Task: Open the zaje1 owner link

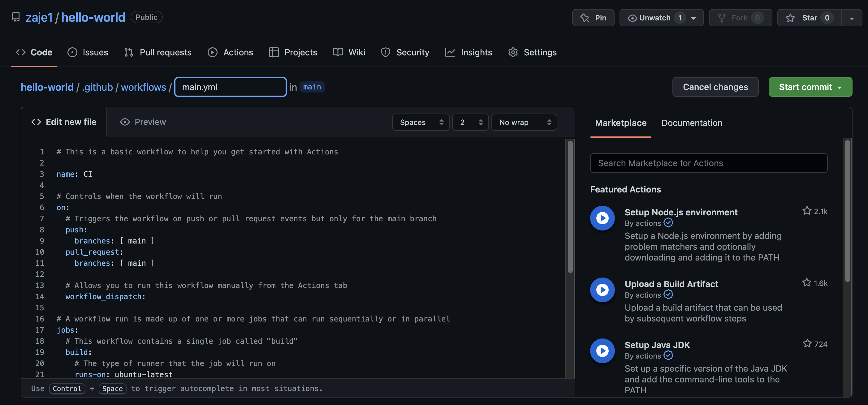Action: point(39,17)
